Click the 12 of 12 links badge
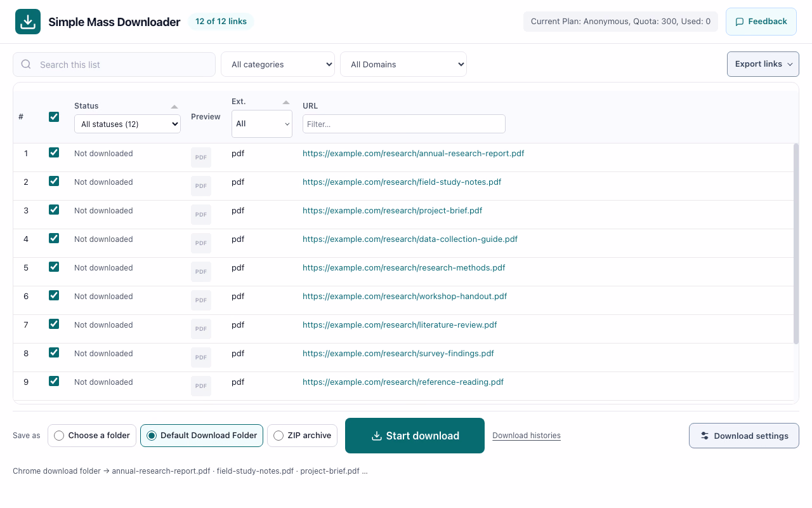This screenshot has height=508, width=812. pos(221,22)
